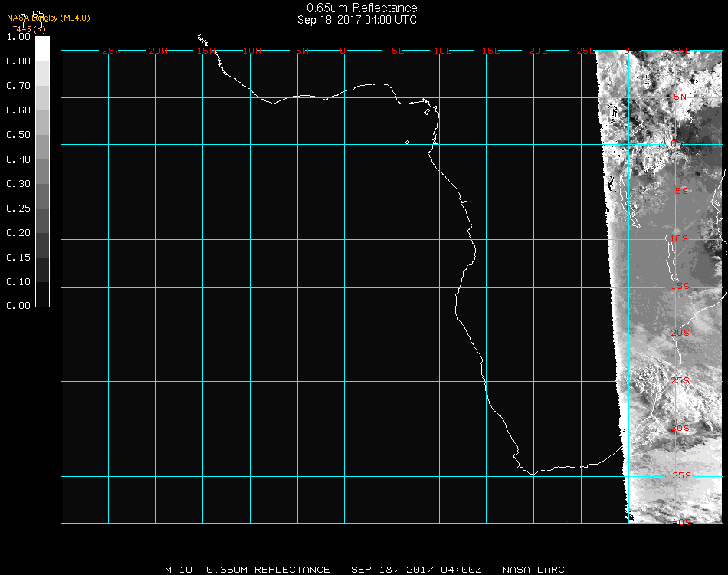Viewport: 728px width, 575px height.
Task: Click the 0.65UM REFLECTANCE footer caption
Action: tap(268, 570)
